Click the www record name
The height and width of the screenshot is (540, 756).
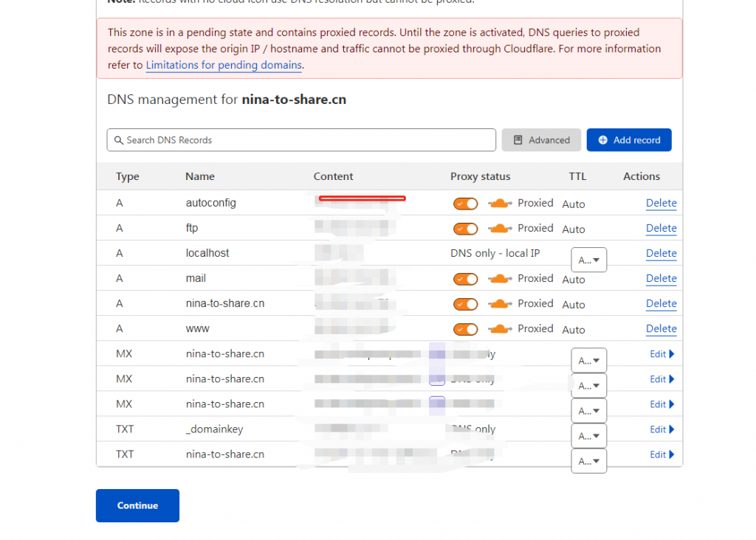(197, 328)
